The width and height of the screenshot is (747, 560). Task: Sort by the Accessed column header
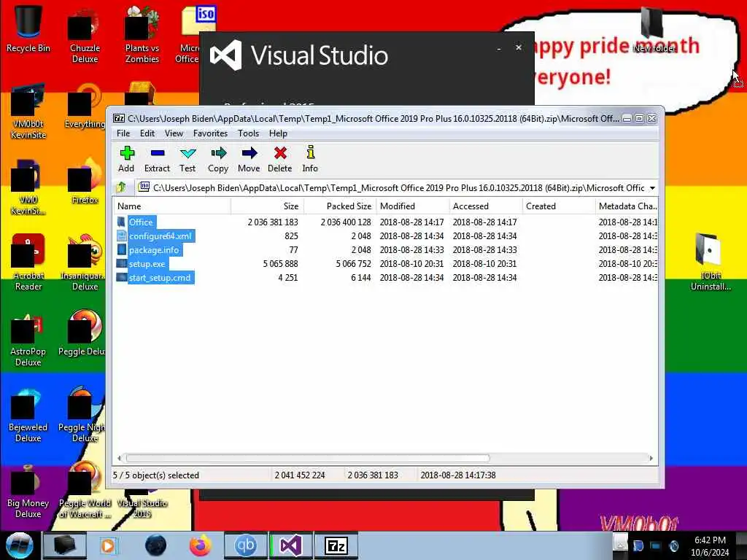[485, 206]
